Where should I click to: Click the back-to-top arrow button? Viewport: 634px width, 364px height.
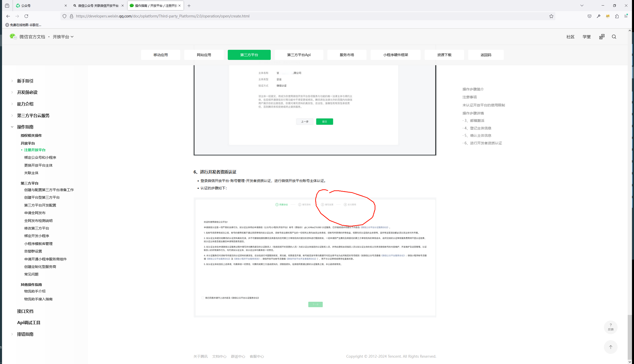coord(610,347)
